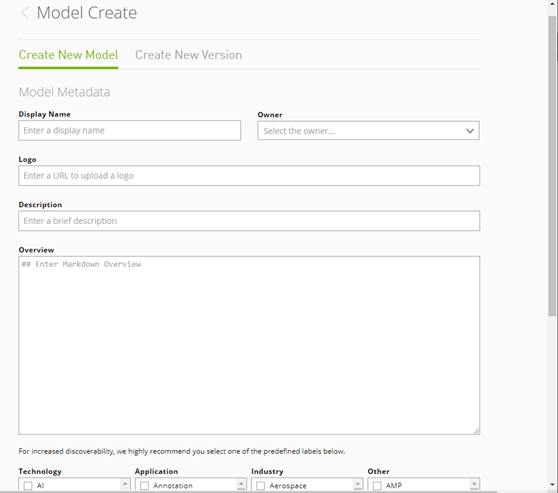
Task: Click the page scrollbar down arrow
Action: coord(552,485)
